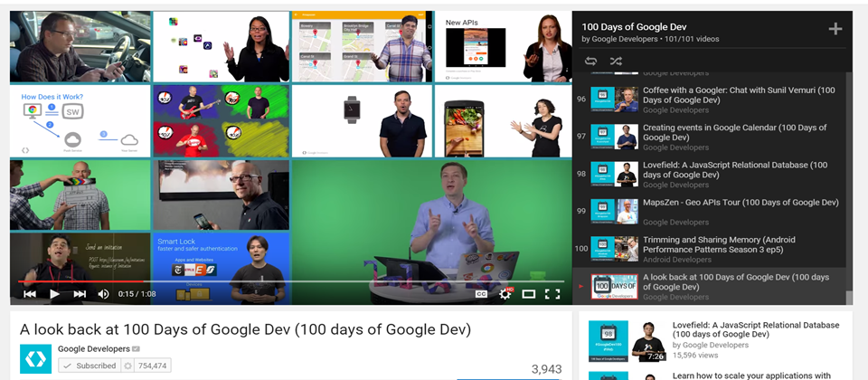Mute the video volume speaker icon
The width and height of the screenshot is (868, 380).
pyautogui.click(x=103, y=294)
